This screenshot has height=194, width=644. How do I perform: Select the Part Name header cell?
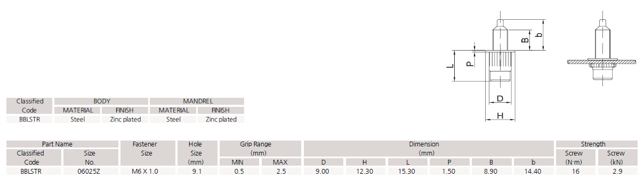tap(63, 144)
